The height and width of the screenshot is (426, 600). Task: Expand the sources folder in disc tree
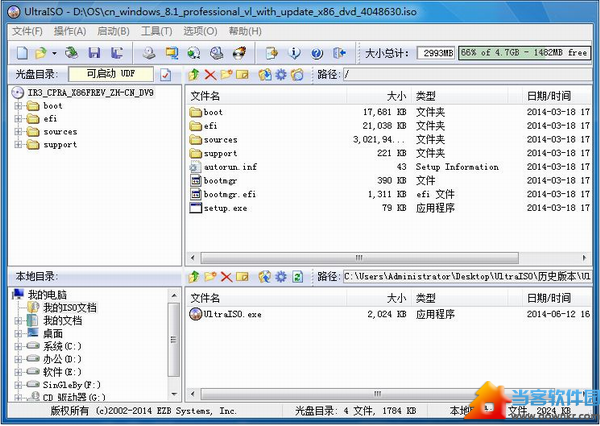tap(18, 132)
